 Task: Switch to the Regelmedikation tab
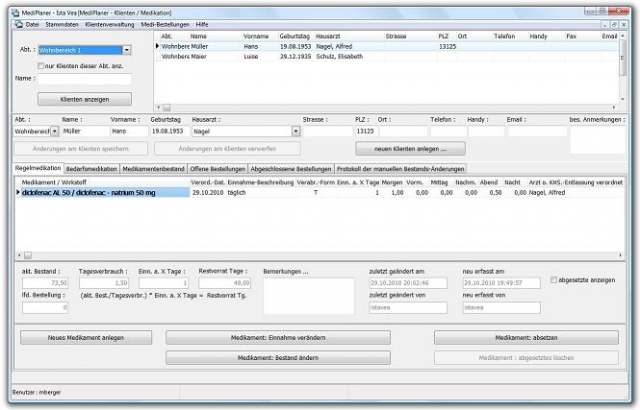tap(38, 168)
